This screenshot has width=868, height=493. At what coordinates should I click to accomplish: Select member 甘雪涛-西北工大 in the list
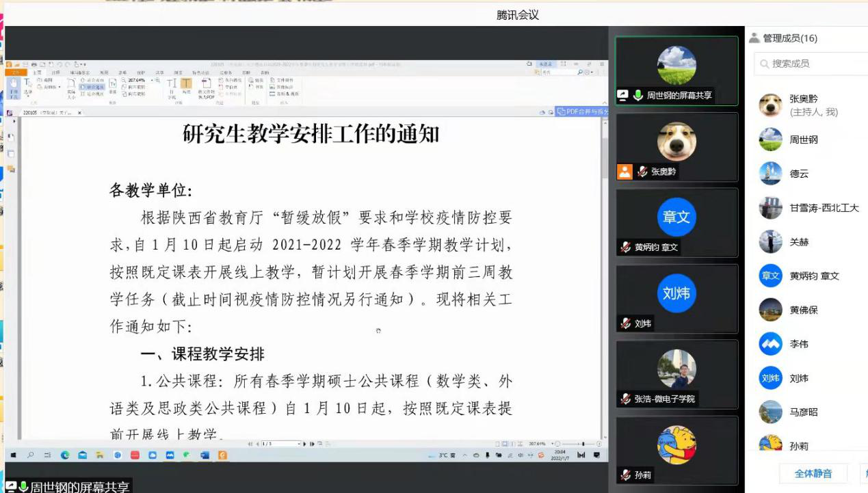(824, 208)
